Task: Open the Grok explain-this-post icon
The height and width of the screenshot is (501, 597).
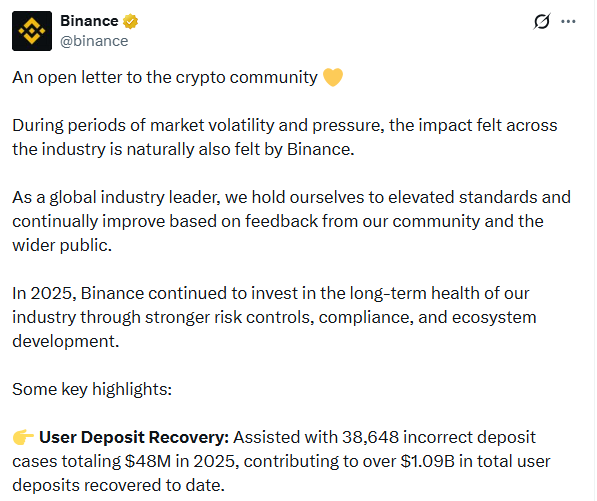Action: coord(542,21)
